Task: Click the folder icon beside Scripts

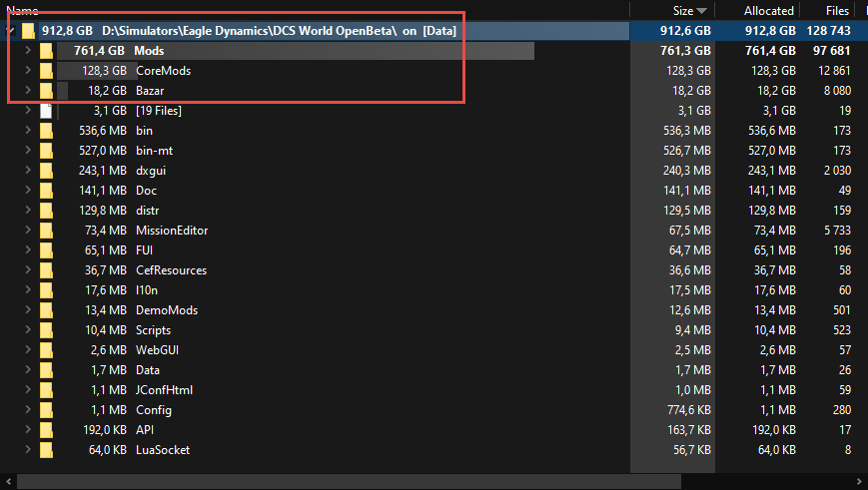Action: click(x=47, y=330)
